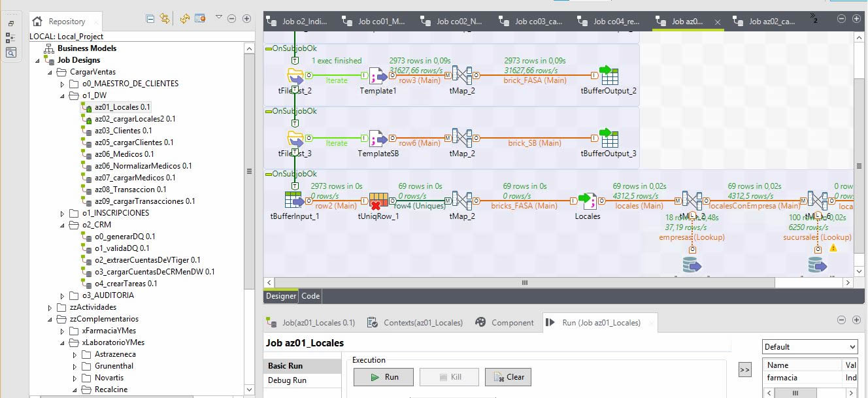Click the Repository filter settings icon
868x398 pixels.
pos(199,19)
